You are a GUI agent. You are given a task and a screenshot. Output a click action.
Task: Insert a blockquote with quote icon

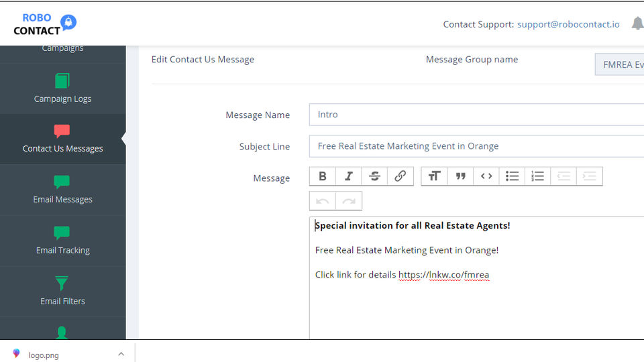click(x=460, y=176)
